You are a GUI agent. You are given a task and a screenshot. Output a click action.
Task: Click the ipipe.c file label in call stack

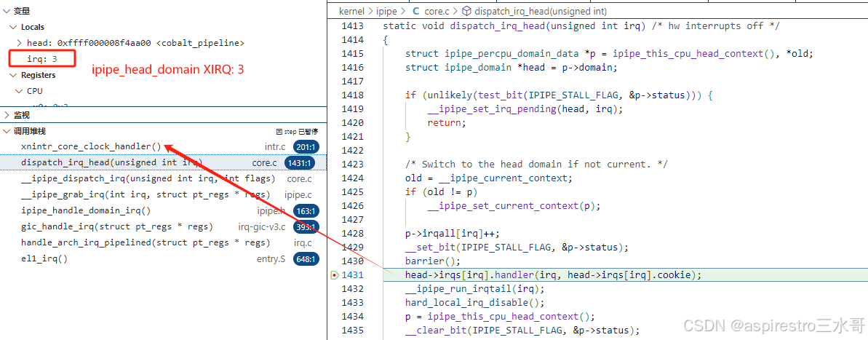click(298, 195)
